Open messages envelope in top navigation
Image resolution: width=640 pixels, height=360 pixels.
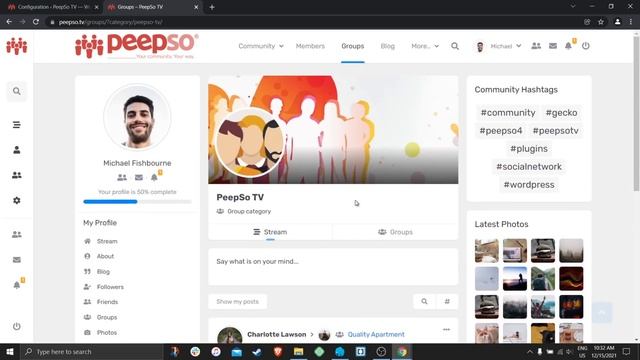point(553,46)
